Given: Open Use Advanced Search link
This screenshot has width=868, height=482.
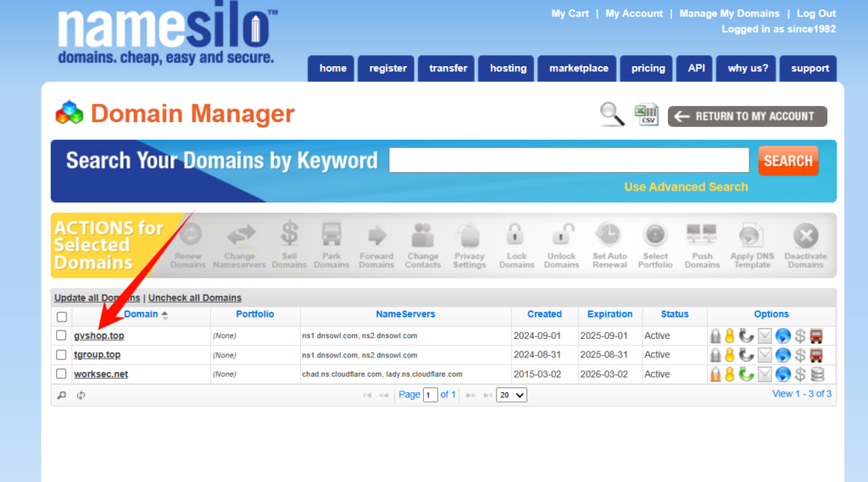Looking at the screenshot, I should pyautogui.click(x=686, y=187).
